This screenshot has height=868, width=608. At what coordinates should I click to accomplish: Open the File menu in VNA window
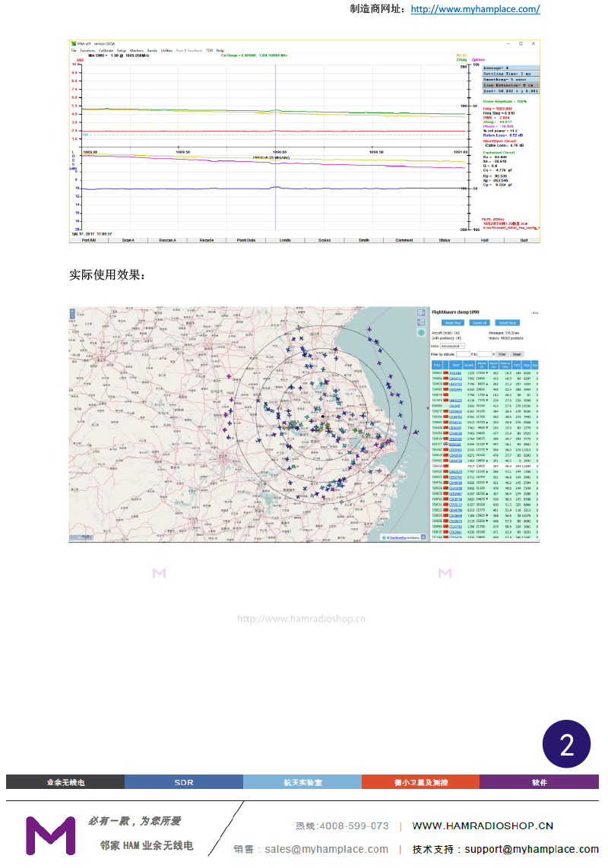(74, 50)
